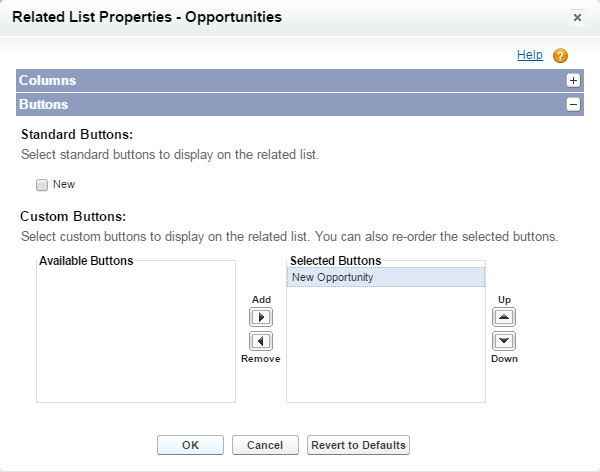Click the orange question mark help icon
The width and height of the screenshot is (600, 472).
point(560,56)
